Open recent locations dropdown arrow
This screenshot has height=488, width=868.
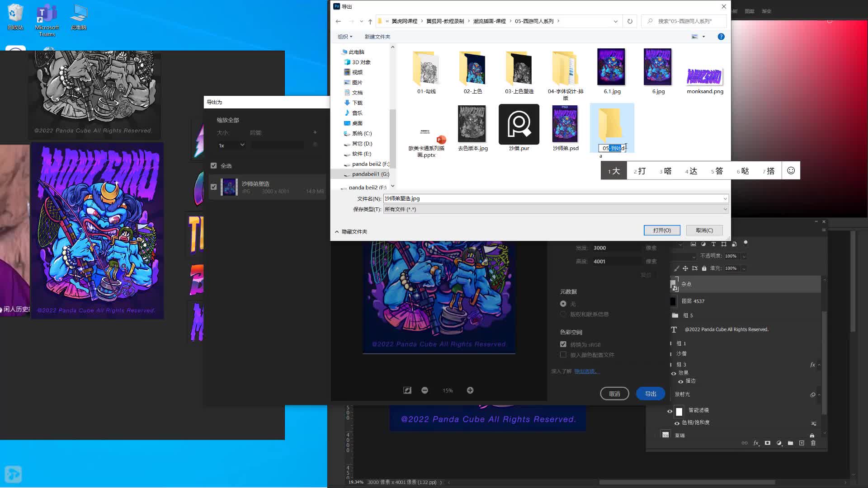click(x=361, y=21)
